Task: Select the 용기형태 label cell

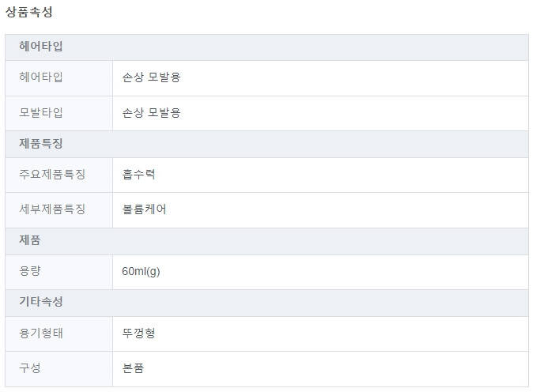Action: pyautogui.click(x=41, y=333)
